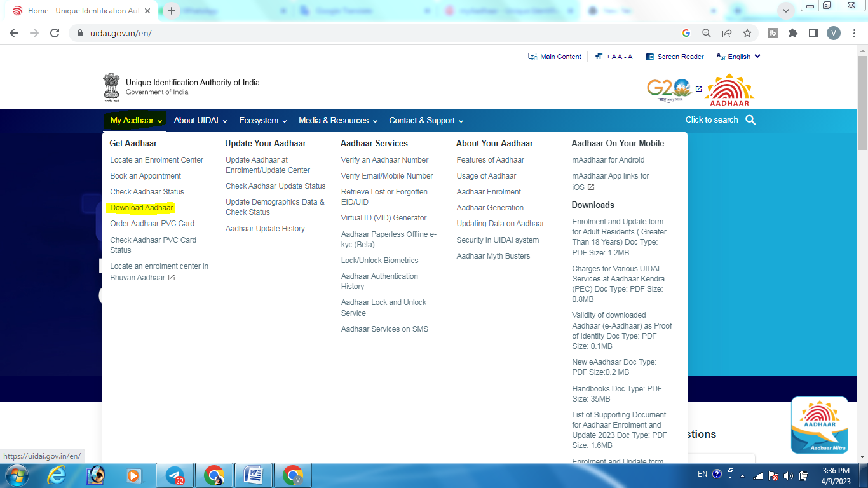Click the search magnifier icon
The height and width of the screenshot is (488, 868).
tap(750, 120)
